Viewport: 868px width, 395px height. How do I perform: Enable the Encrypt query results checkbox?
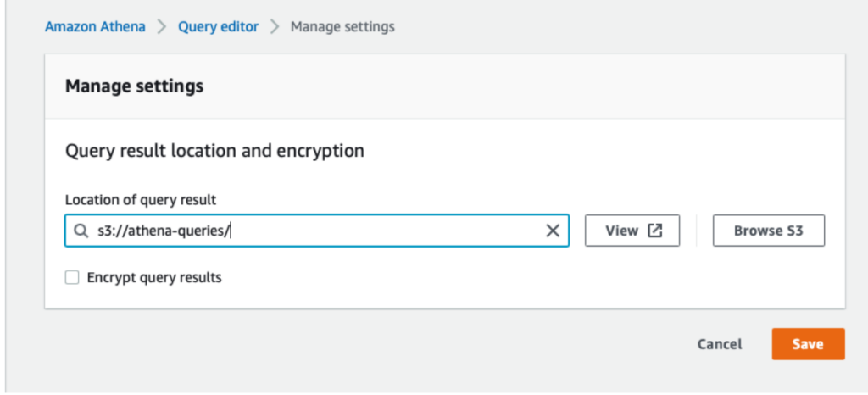click(73, 277)
